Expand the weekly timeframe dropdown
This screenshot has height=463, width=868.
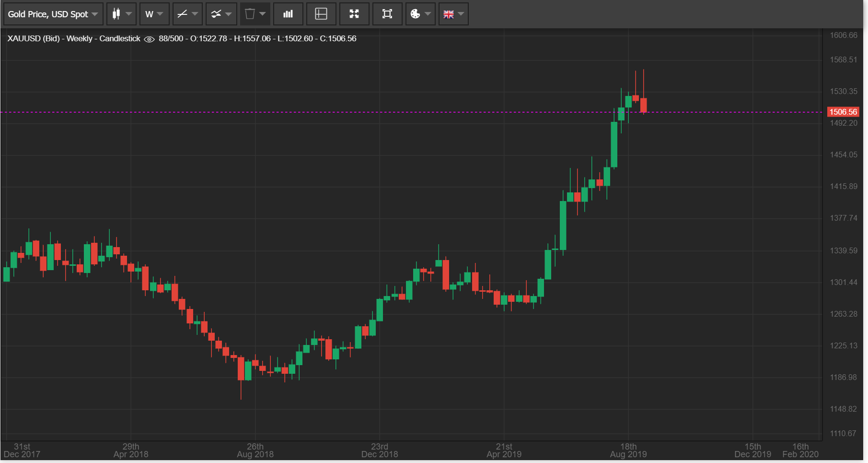coord(154,14)
